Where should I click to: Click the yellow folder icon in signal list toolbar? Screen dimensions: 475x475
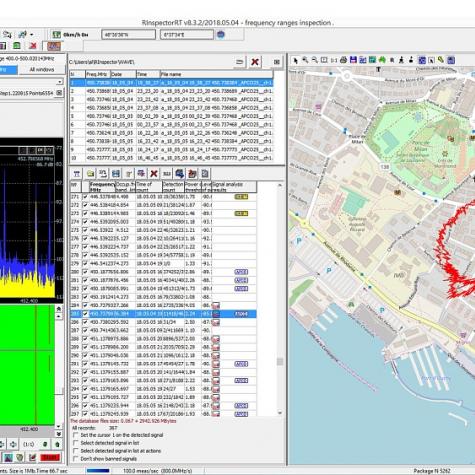pyautogui.click(x=90, y=173)
